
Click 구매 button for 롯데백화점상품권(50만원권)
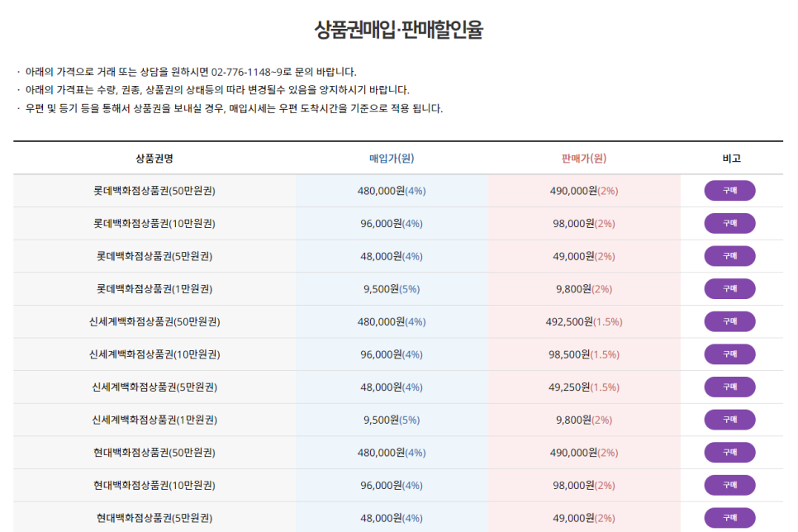(729, 190)
